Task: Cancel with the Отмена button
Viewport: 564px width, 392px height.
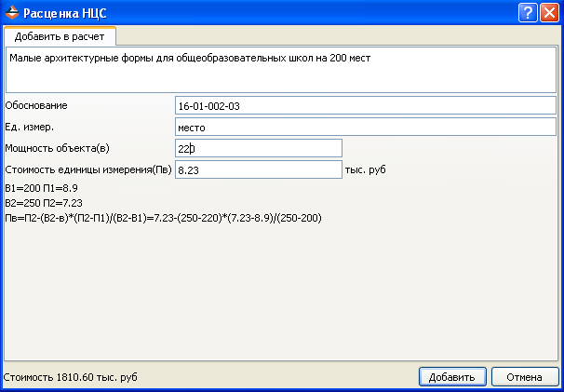Action: 524,377
